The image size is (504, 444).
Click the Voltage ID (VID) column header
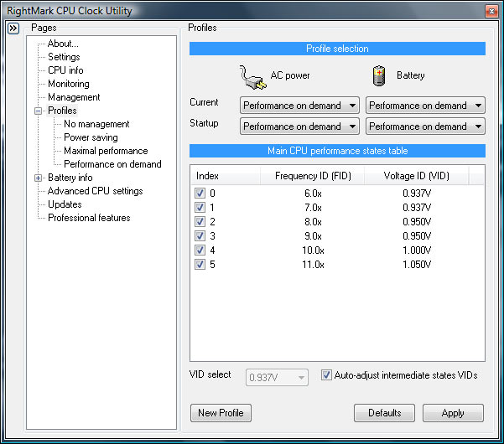pos(416,176)
